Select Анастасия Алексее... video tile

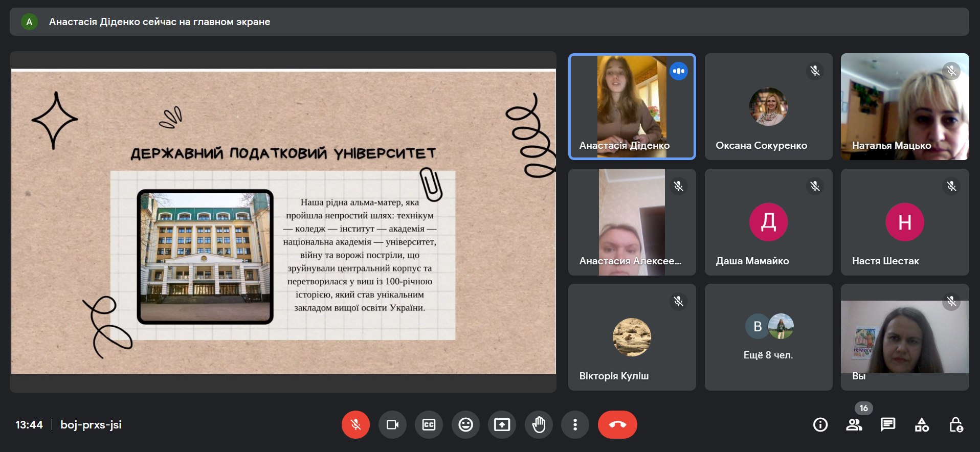click(x=632, y=222)
